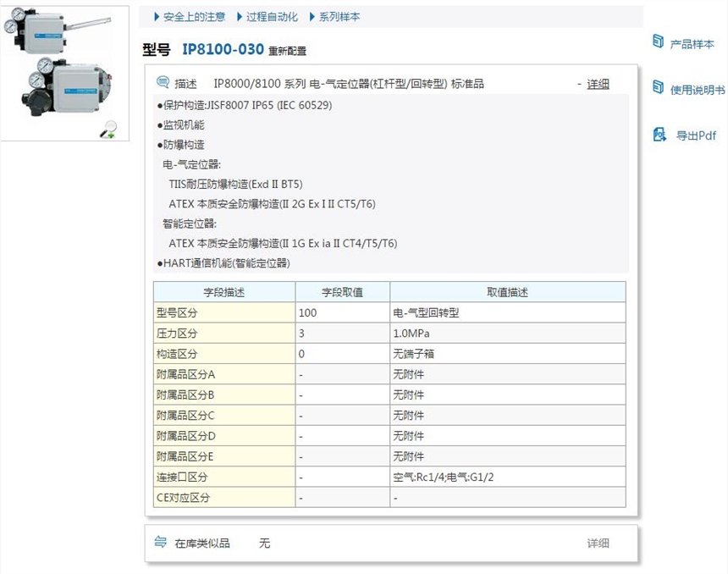728x574 pixels.
Task: Click the 智能定位器: heading line
Action: tap(190, 224)
